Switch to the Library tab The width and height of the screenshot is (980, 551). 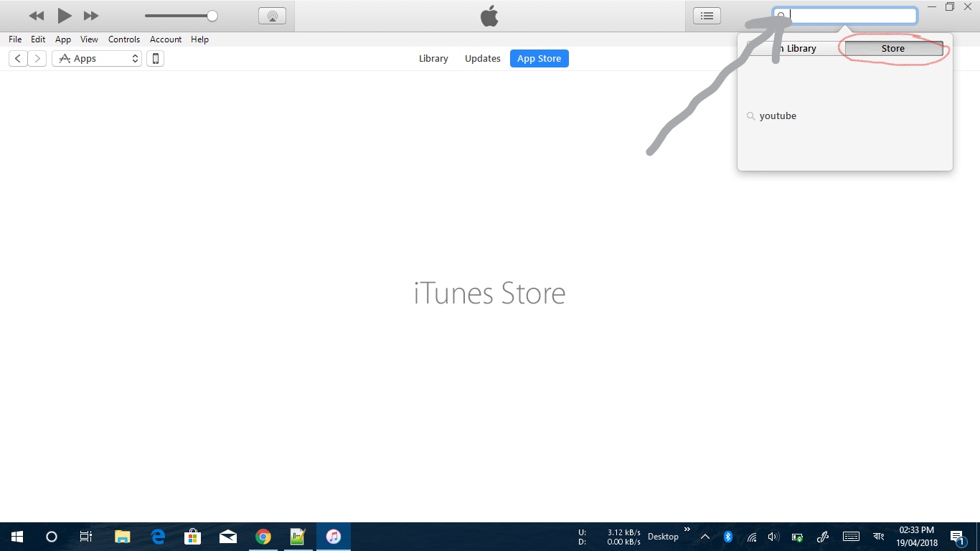[433, 59]
